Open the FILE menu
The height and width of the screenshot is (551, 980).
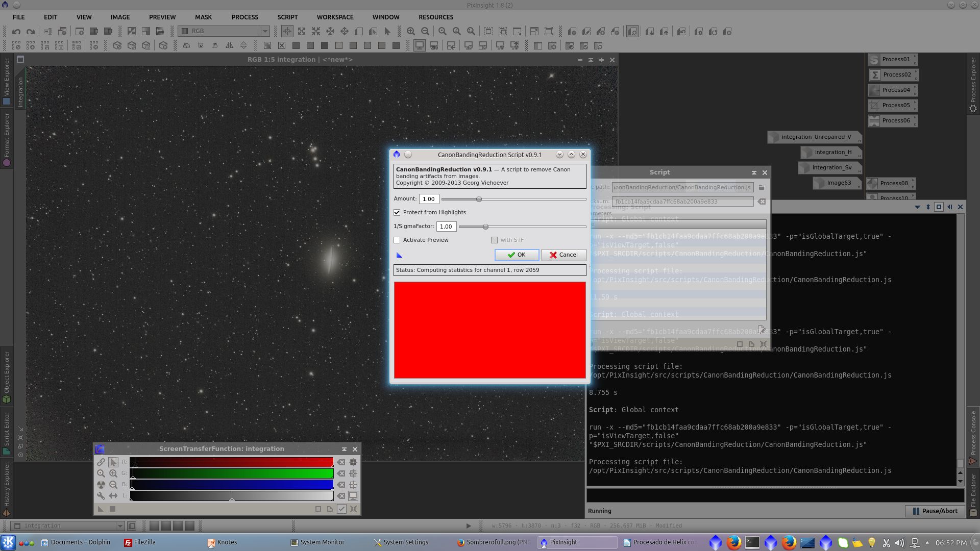[x=19, y=17]
